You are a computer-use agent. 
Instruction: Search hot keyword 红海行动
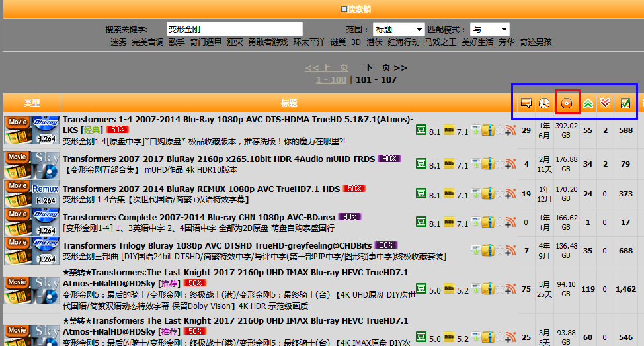[403, 42]
